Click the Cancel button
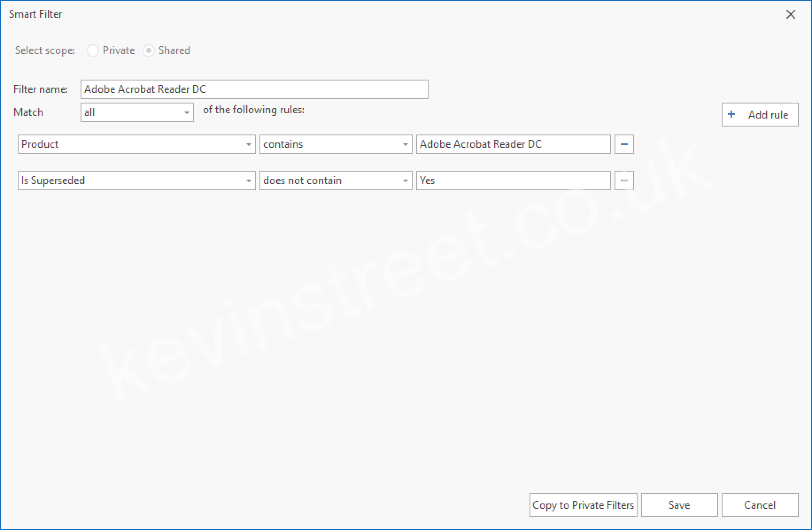 (x=760, y=505)
